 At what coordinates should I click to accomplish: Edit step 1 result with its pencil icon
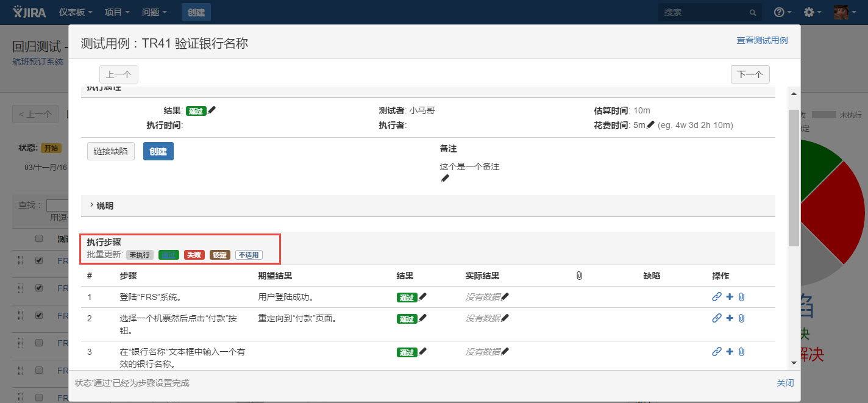[422, 297]
